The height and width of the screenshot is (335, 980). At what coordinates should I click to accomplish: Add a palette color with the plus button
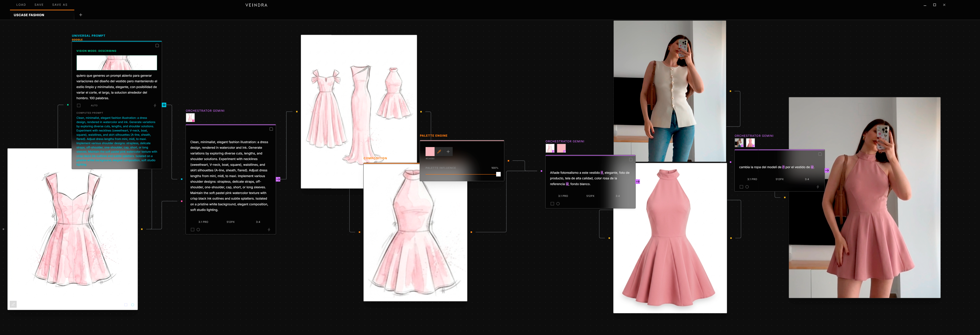pos(448,152)
